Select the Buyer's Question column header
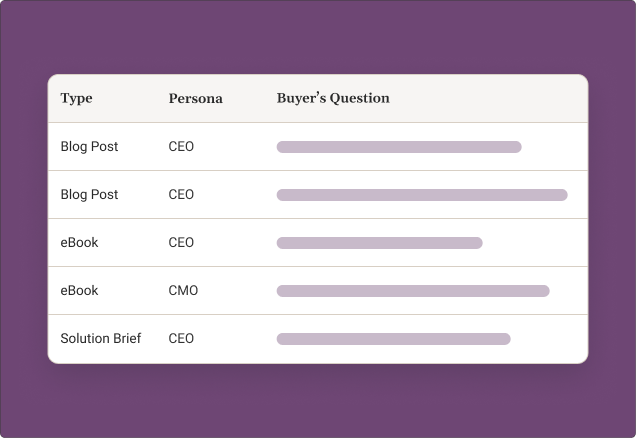Screen dimensions: 636x438 333,99
